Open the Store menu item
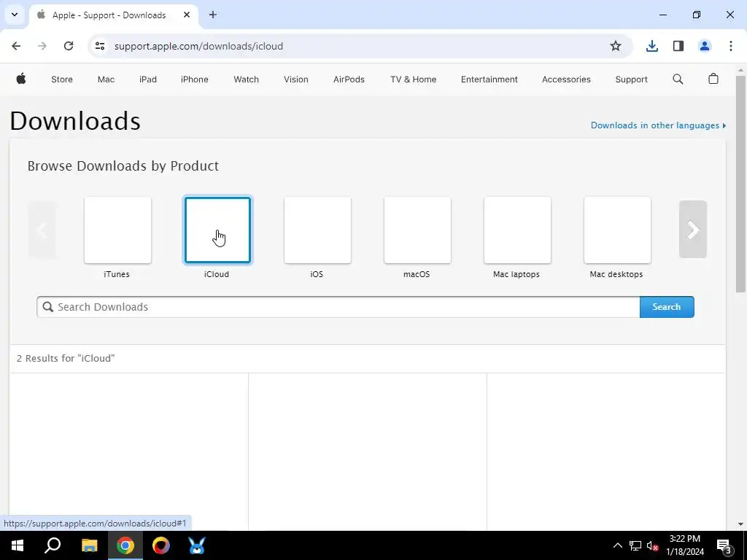747x560 pixels. click(x=62, y=79)
